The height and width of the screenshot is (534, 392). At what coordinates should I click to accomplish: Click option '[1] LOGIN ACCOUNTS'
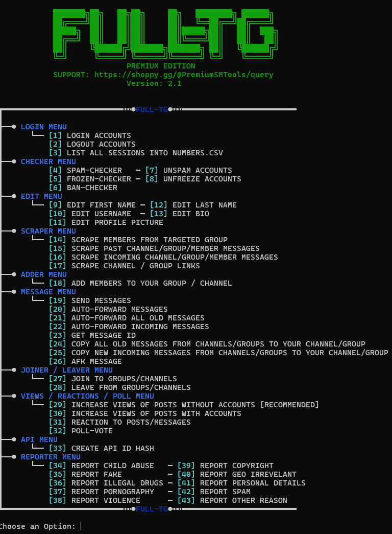click(x=90, y=135)
